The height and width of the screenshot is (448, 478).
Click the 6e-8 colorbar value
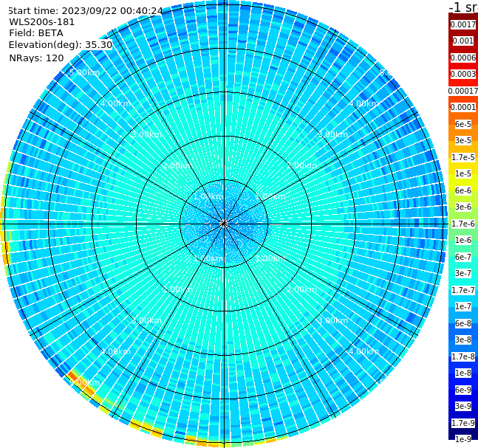[463, 323]
